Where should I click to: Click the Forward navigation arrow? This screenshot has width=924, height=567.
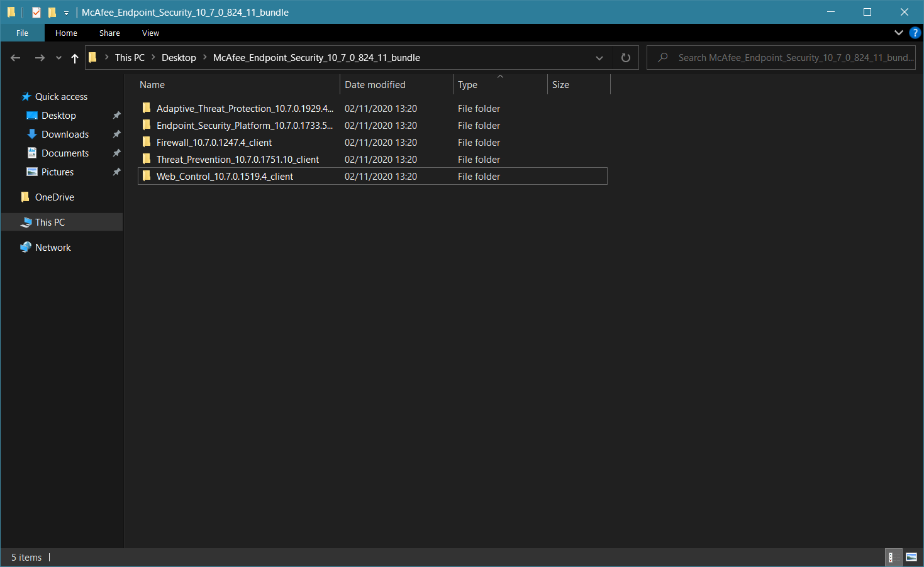40,58
